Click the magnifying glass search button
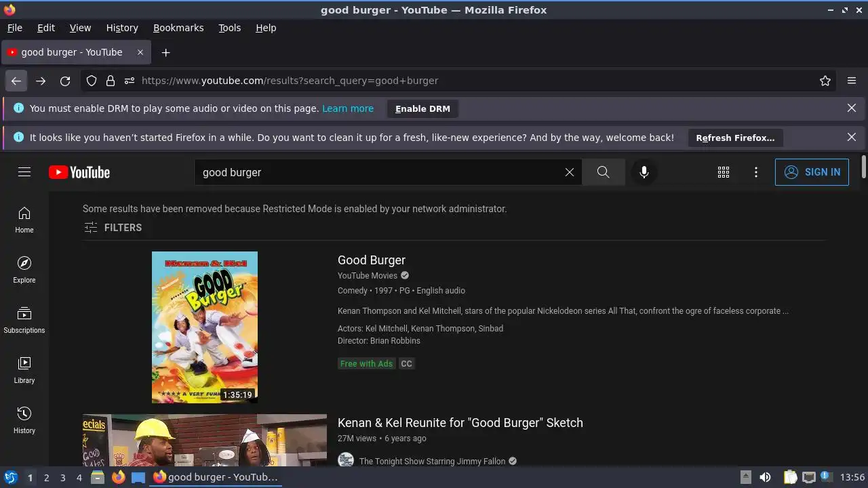This screenshot has width=868, height=488. point(603,172)
